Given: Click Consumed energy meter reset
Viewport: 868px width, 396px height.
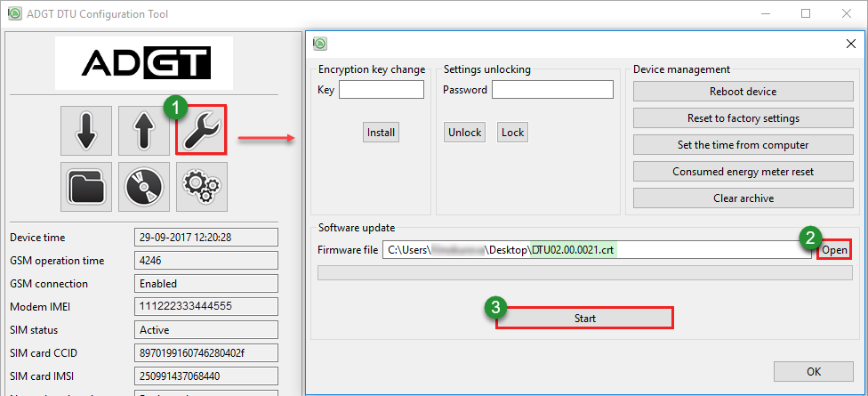Looking at the screenshot, I should [743, 172].
